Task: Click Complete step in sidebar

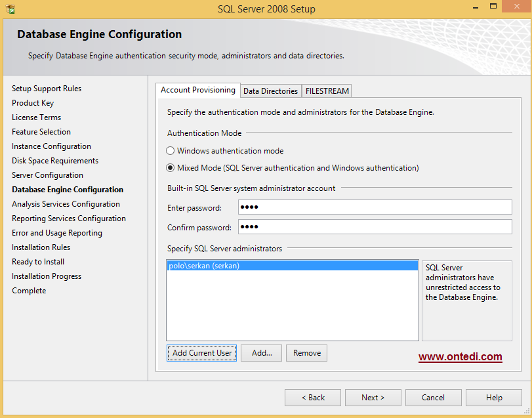Action: (x=29, y=291)
